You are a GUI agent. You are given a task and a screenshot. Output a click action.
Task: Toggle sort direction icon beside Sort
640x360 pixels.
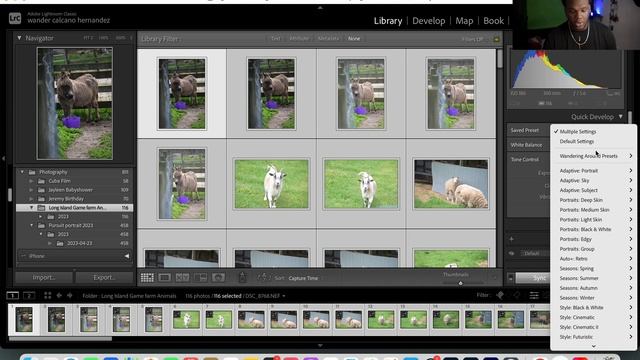(x=263, y=277)
